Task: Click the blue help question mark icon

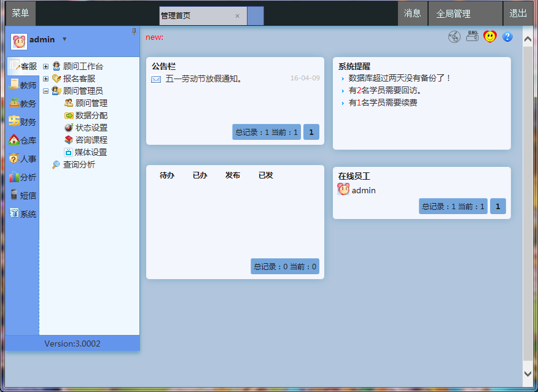Action: click(x=507, y=37)
